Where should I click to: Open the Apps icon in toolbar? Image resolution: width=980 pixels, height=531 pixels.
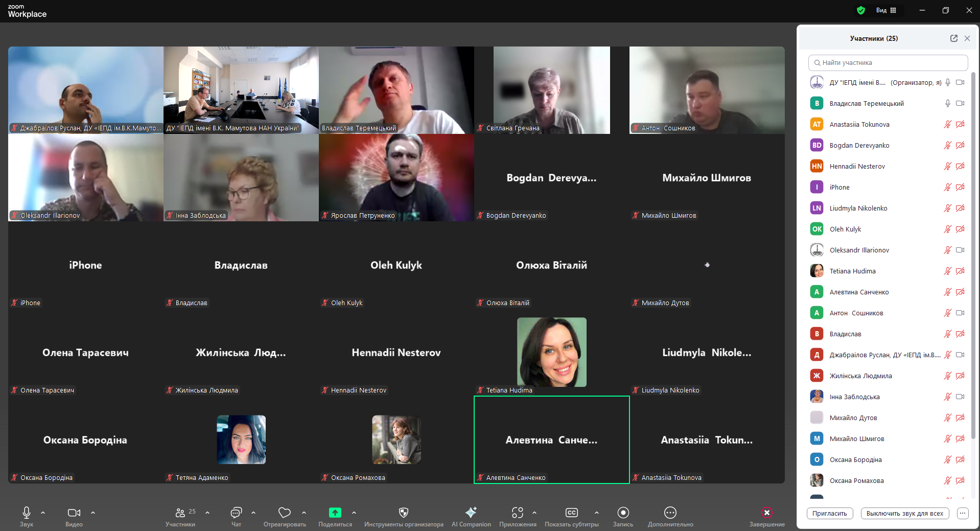click(518, 513)
